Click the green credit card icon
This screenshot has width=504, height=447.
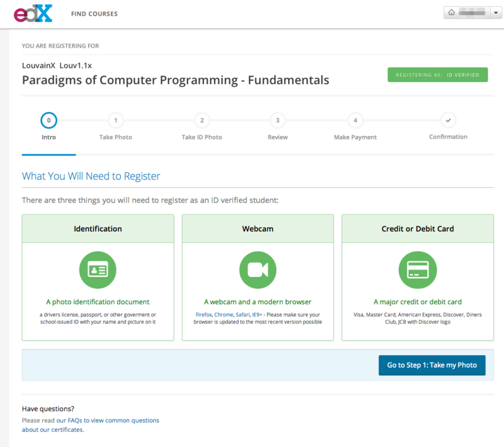(418, 269)
